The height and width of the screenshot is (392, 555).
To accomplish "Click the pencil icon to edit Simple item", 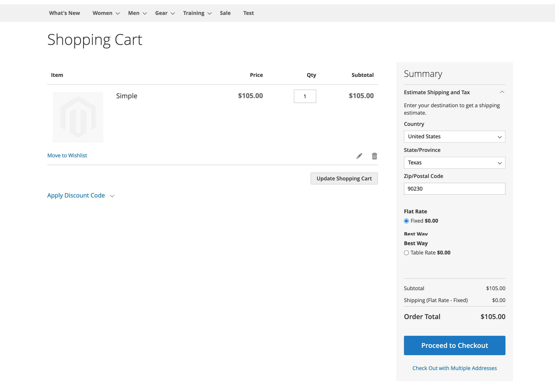I will coord(359,156).
